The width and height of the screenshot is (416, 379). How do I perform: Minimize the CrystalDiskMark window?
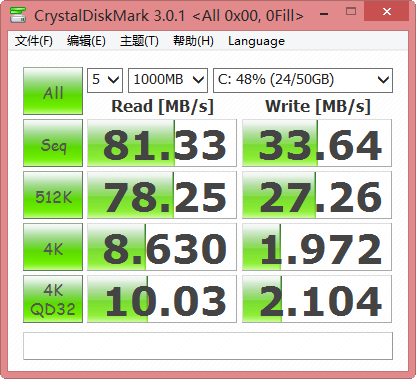coord(324,13)
